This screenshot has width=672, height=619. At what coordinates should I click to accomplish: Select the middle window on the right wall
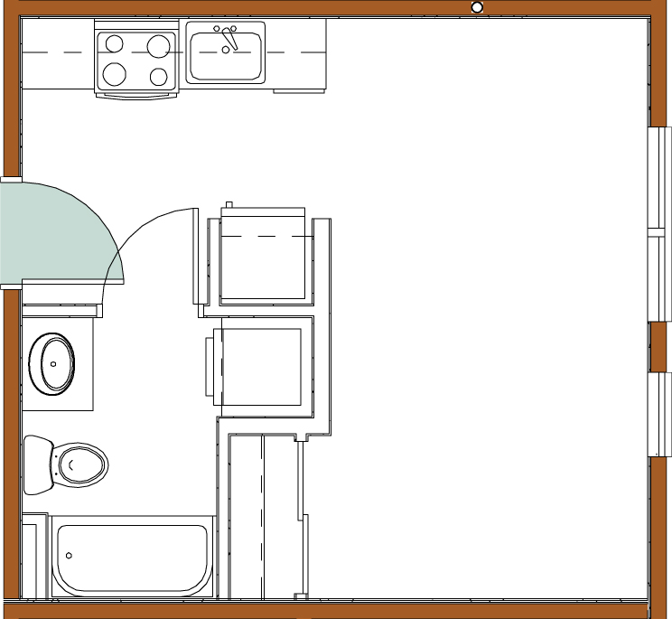[660, 278]
